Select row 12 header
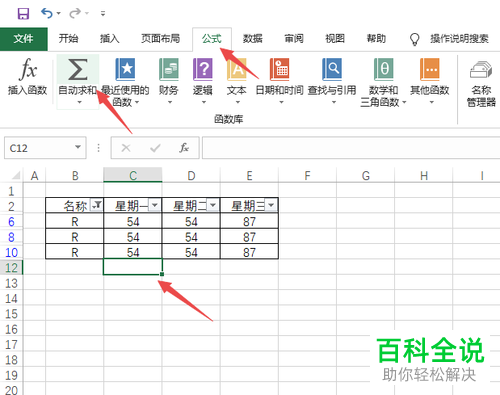This screenshot has height=395, width=500. pyautogui.click(x=11, y=268)
